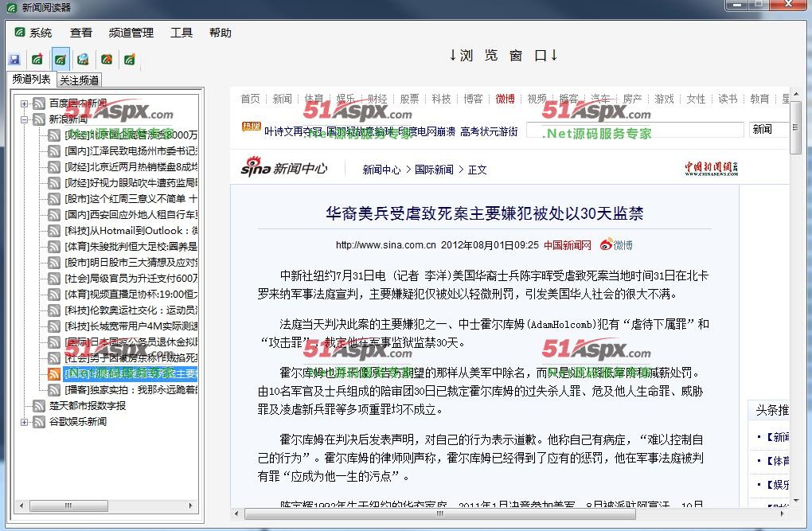
Task: Open the 频道管理 menu
Action: 131,33
